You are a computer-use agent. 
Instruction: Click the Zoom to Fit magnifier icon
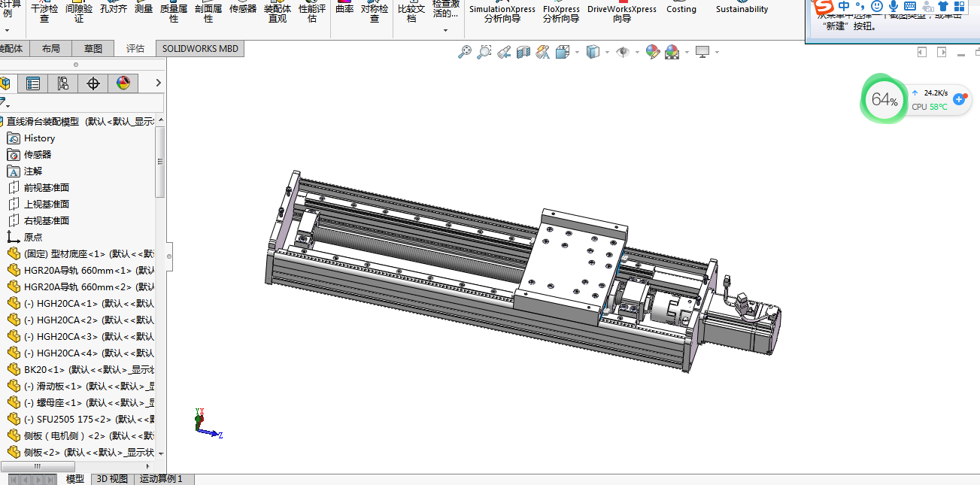tap(465, 52)
